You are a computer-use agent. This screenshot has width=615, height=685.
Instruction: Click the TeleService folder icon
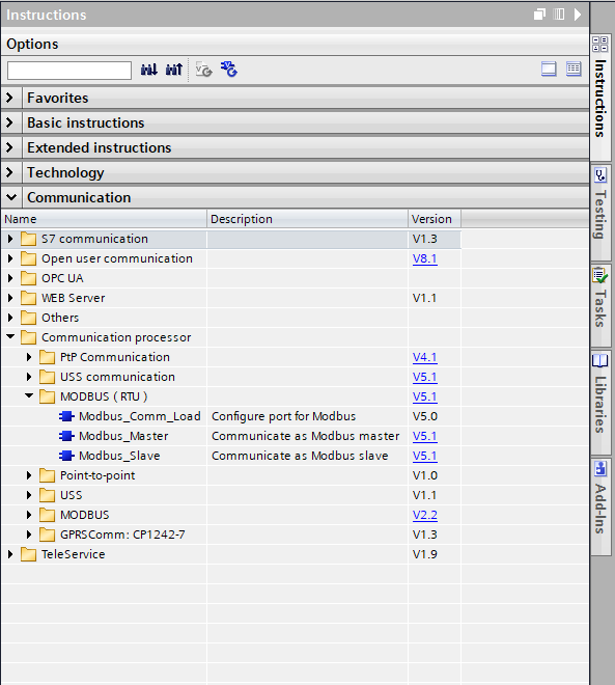click(x=28, y=554)
